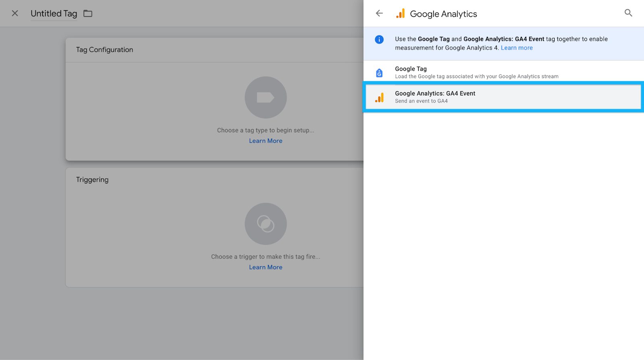The height and width of the screenshot is (360, 644).
Task: Click "Choose a tag type to begin setup..." text
Action: (x=266, y=130)
